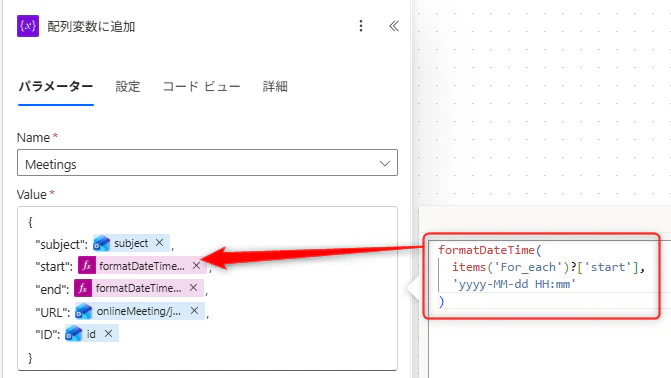Screen dimensions: 671x378
Task: Open the コード ビュー tab
Action: click(x=201, y=86)
